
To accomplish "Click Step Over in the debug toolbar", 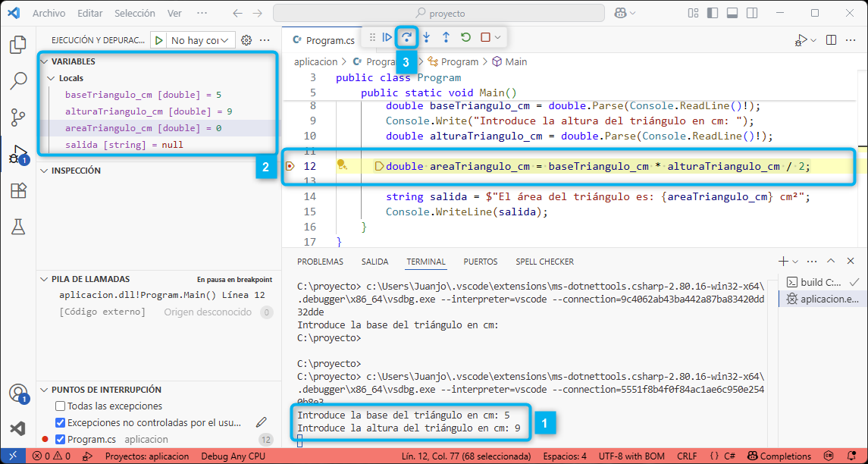I will click(407, 37).
